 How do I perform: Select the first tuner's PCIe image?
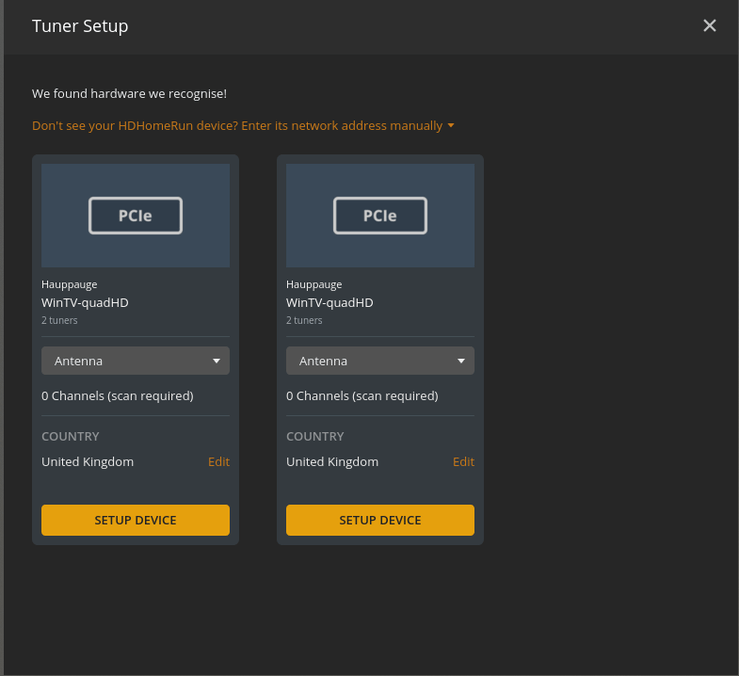pyautogui.click(x=135, y=215)
